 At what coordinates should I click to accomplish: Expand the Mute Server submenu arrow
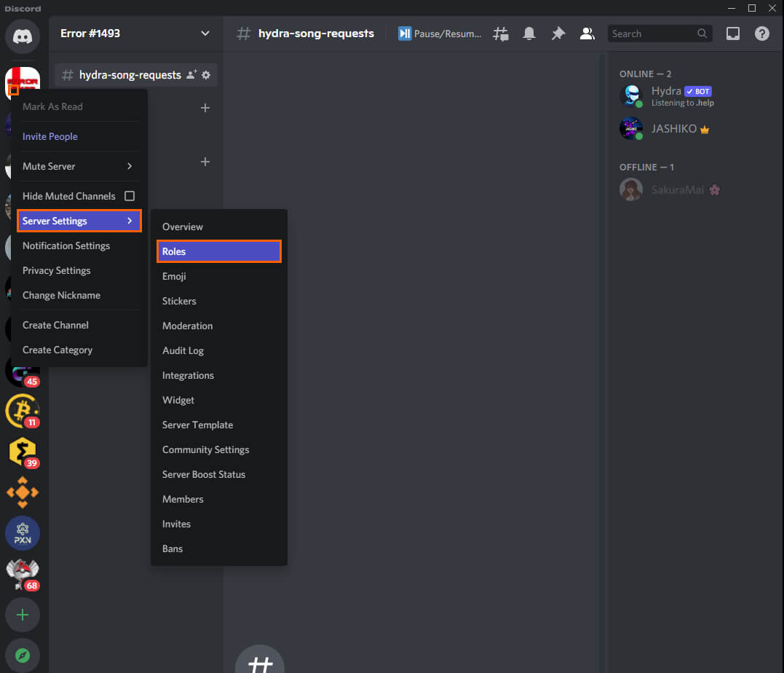click(x=130, y=166)
